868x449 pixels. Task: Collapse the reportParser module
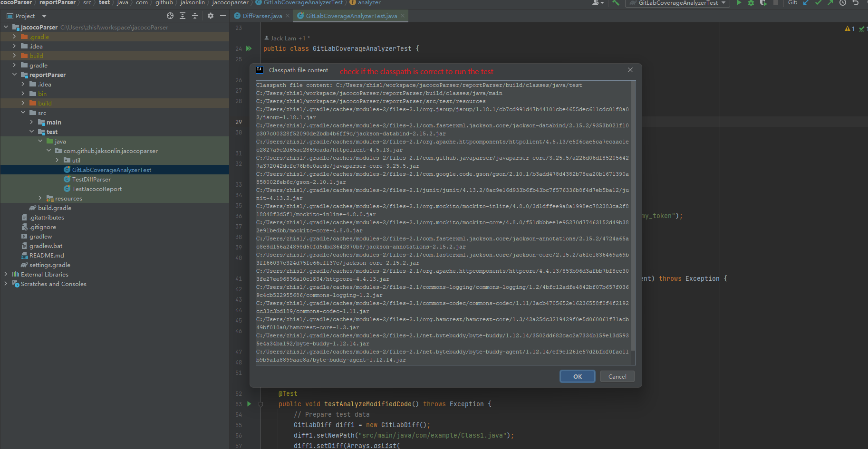pos(14,75)
